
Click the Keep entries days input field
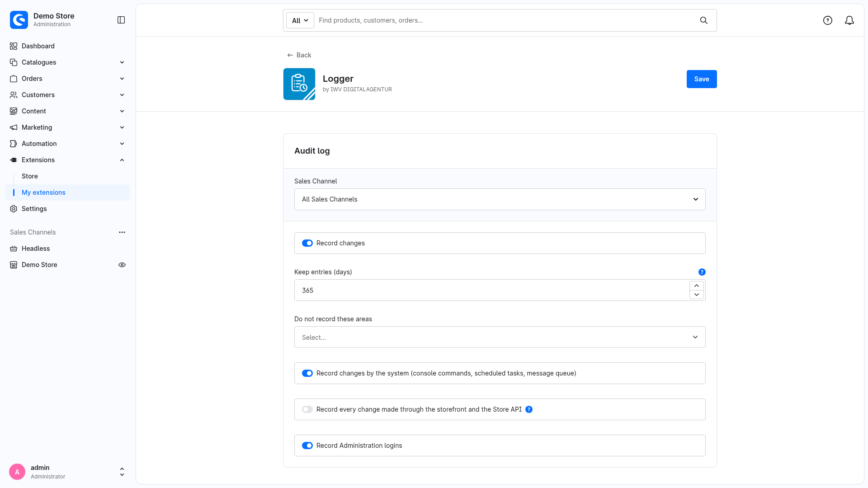(492, 290)
